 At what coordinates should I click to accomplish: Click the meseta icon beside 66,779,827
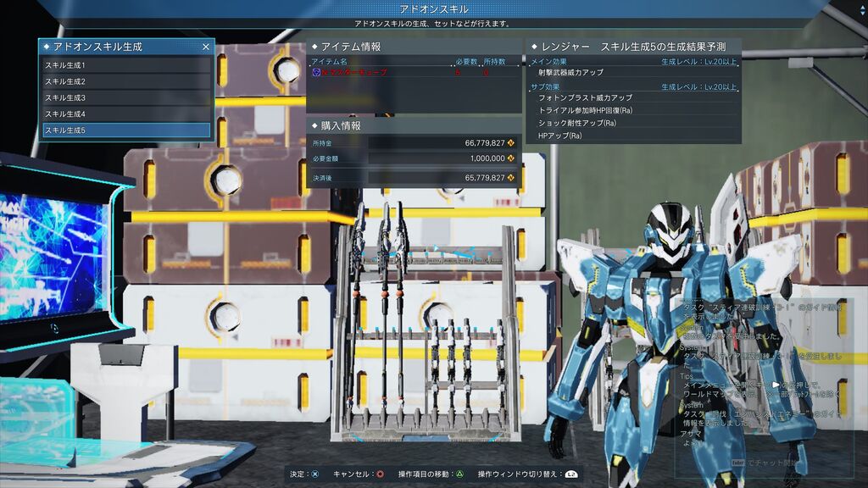510,142
